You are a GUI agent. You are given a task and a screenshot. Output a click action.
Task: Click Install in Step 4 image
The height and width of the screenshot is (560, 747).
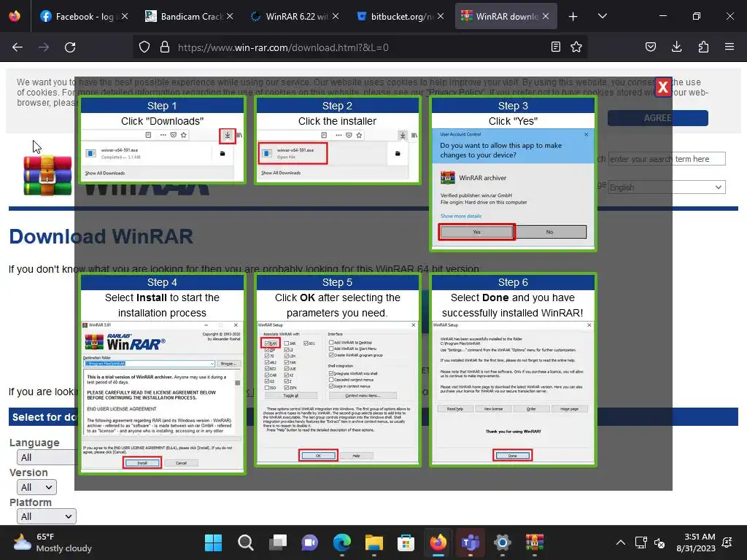[142, 462]
